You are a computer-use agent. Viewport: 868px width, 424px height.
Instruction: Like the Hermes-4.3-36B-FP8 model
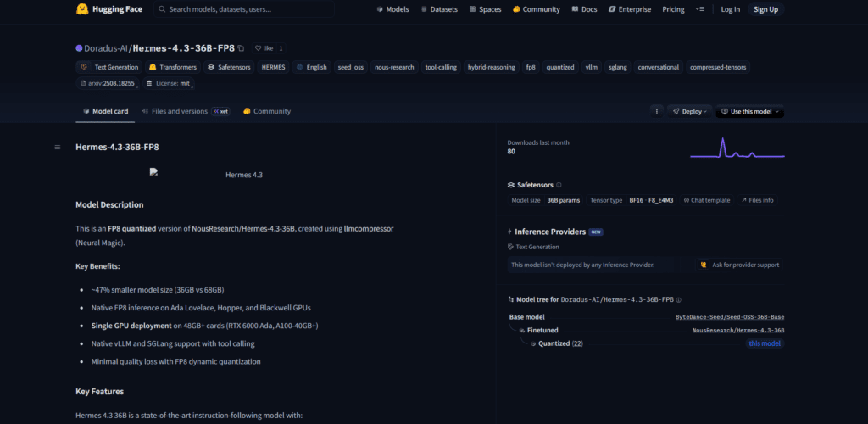point(264,48)
